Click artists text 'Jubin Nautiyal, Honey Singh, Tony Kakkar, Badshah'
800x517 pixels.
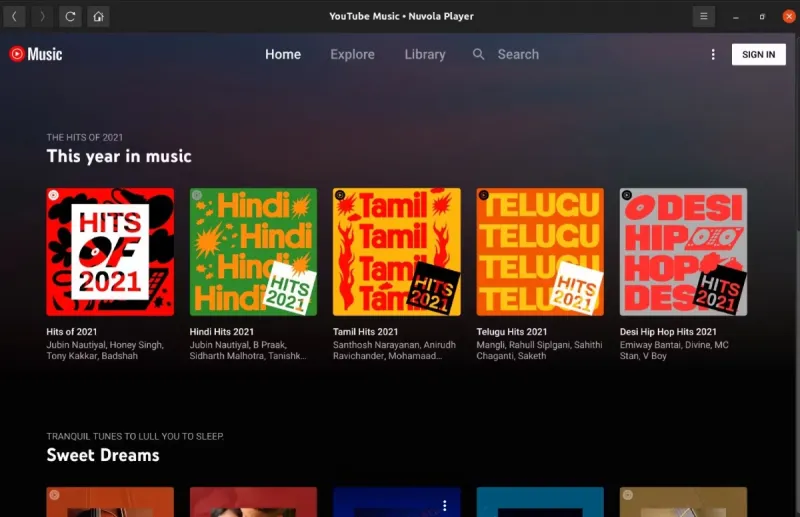coord(105,350)
